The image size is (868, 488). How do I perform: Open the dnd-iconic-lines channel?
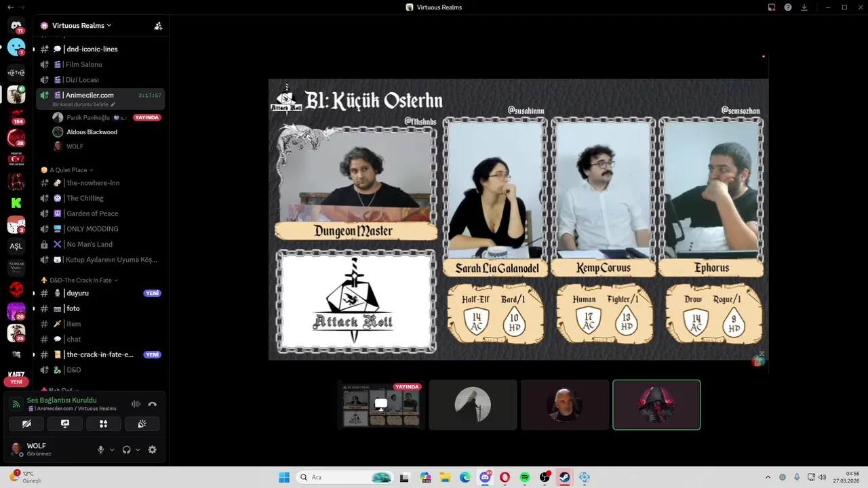(100, 49)
